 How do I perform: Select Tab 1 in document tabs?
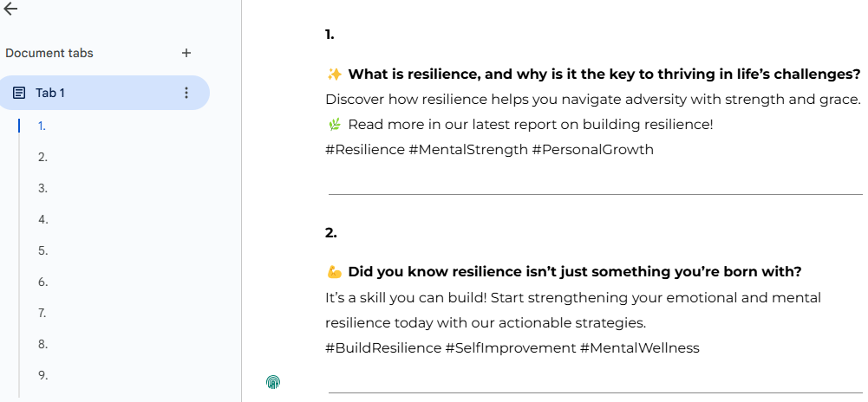105,93
